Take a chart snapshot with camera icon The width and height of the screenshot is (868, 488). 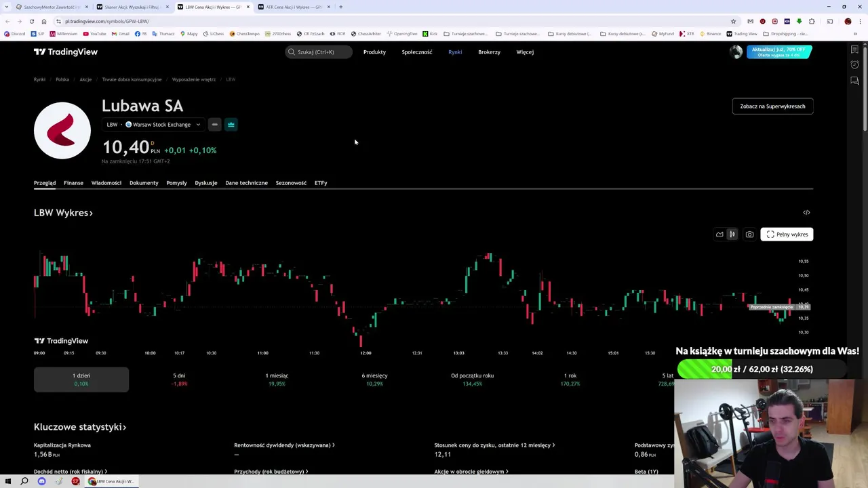coord(749,235)
